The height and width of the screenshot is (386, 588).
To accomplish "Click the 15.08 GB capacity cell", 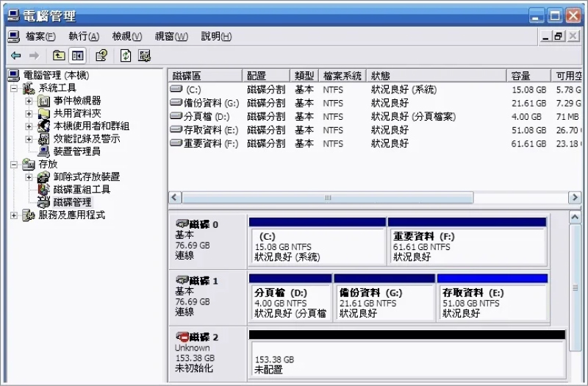I will (x=528, y=90).
